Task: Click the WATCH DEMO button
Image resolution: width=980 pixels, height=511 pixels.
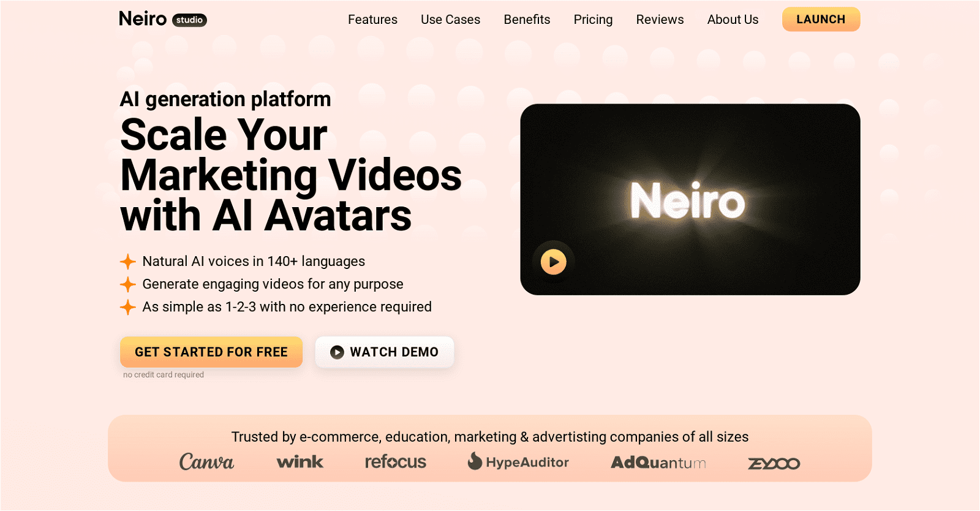Action: point(385,352)
